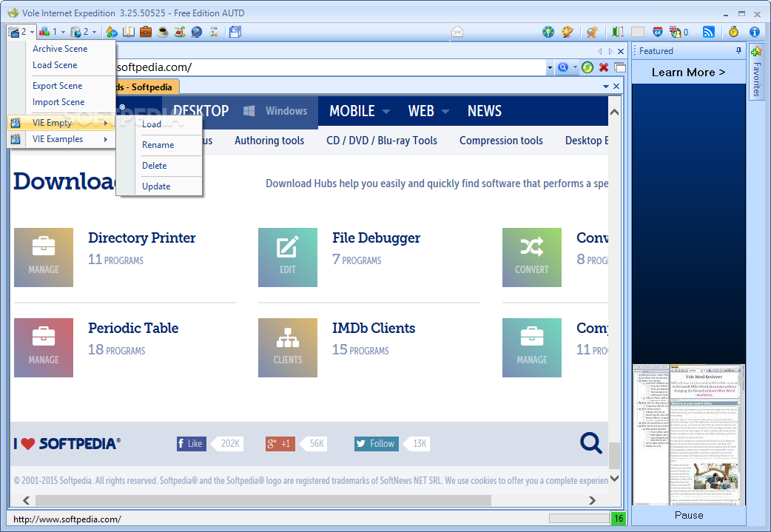The width and height of the screenshot is (771, 532).
Task: Click the blue wrench globe icon
Action: coord(197,32)
